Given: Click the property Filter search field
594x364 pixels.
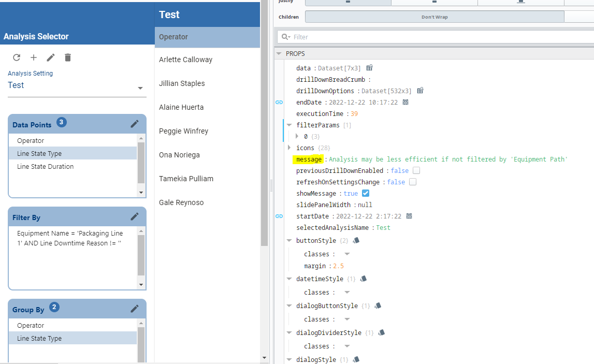Looking at the screenshot, I should point(436,37).
